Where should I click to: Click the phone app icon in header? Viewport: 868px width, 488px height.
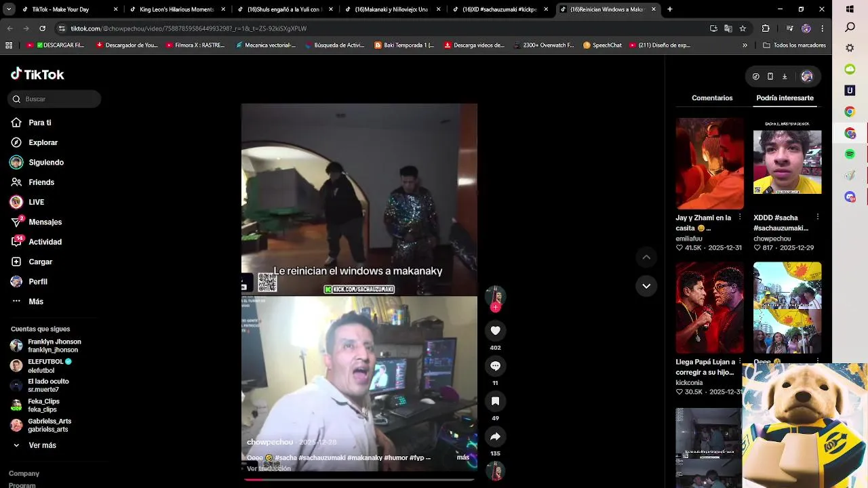pos(770,77)
